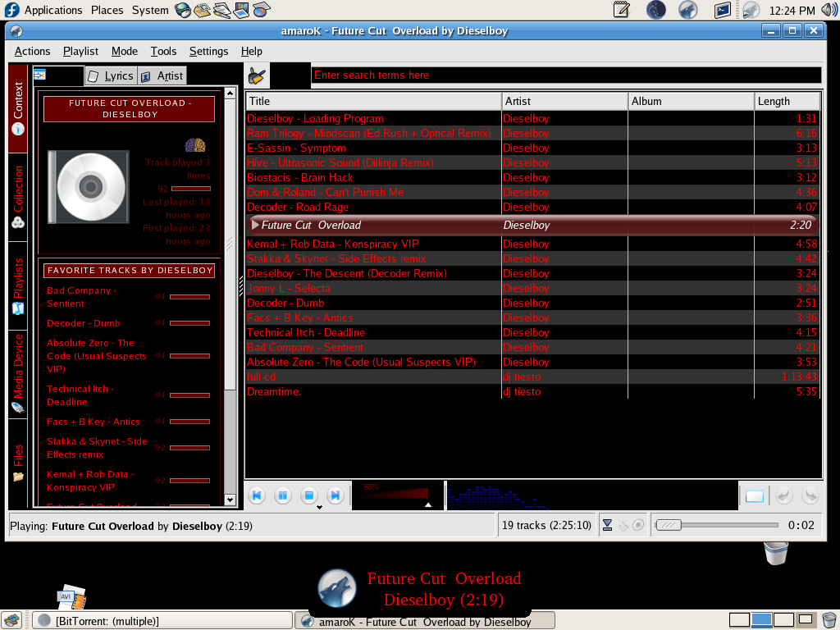Click the redo arrow in the playlist toolbar
Viewport: 840px width, 630px height.
coord(810,496)
